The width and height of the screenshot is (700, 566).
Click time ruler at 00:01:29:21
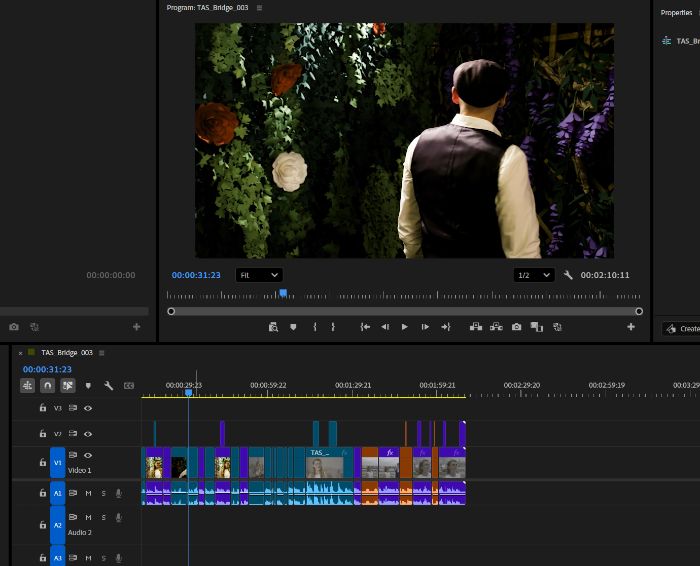[x=353, y=385]
